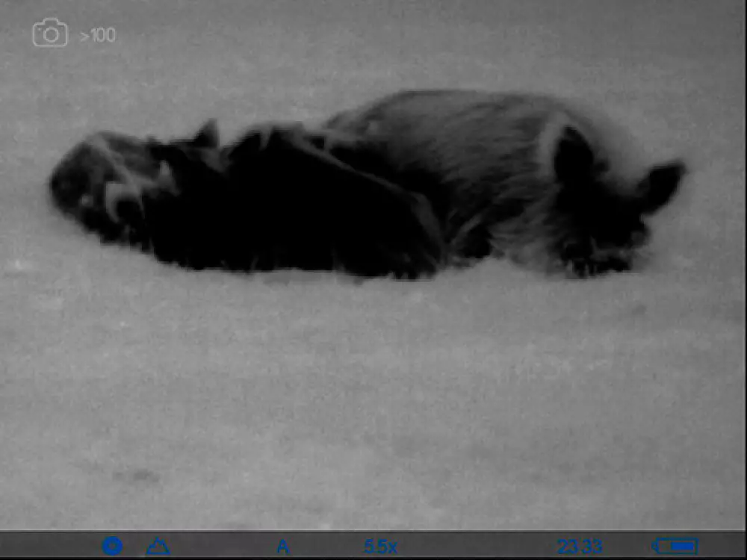Image resolution: width=747 pixels, height=560 pixels.
Task: Click the mountain observation mode icon
Action: [158, 547]
